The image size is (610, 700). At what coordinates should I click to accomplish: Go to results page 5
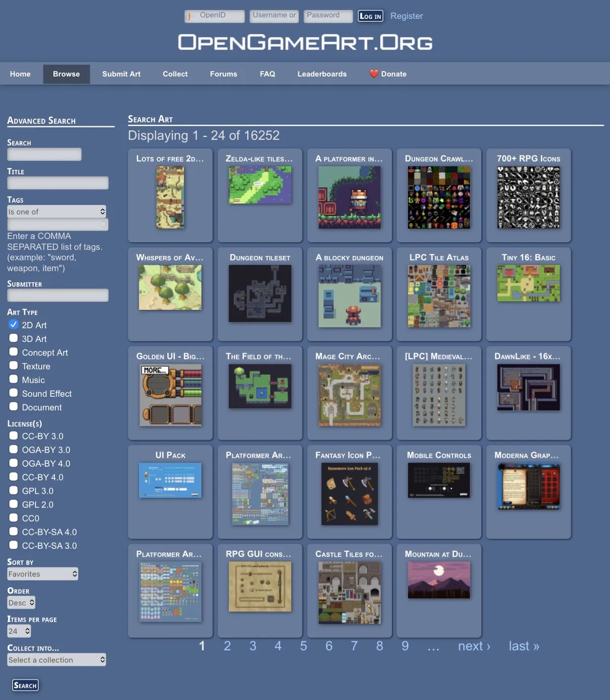(x=303, y=646)
